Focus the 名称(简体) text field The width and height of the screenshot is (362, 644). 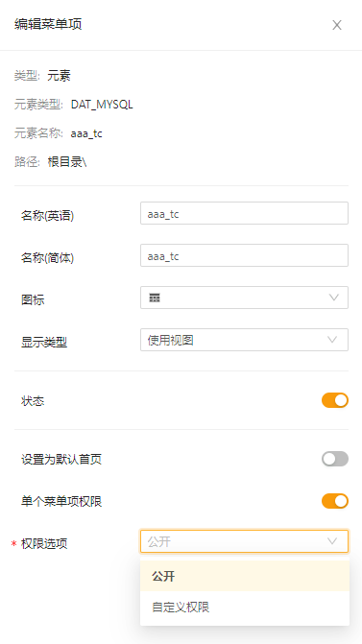244,255
